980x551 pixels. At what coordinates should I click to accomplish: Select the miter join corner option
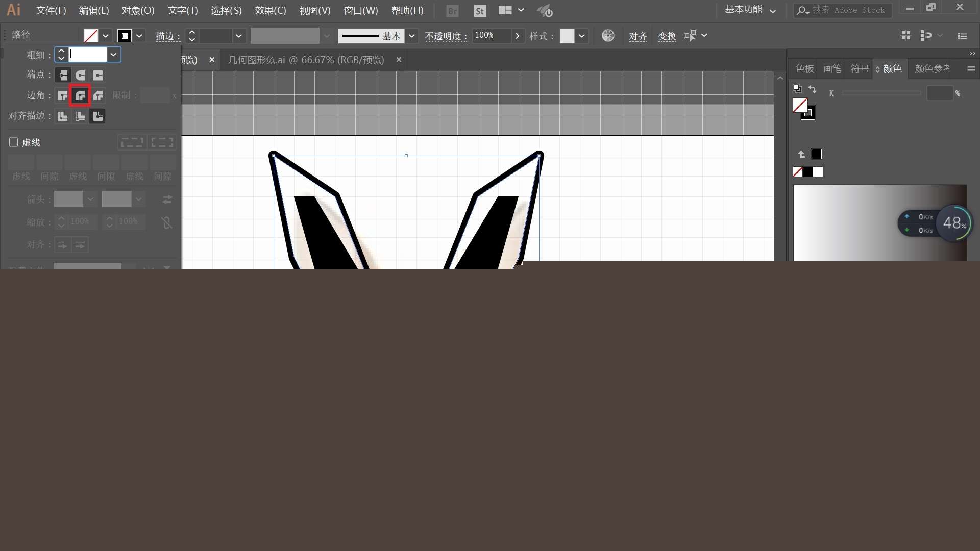click(63, 95)
